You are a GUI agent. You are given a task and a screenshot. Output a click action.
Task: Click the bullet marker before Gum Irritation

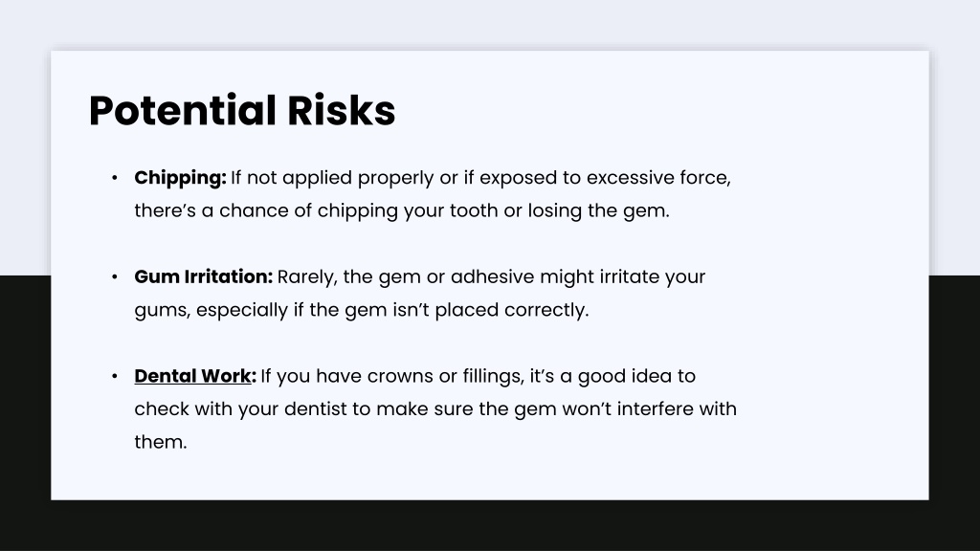[x=115, y=276]
